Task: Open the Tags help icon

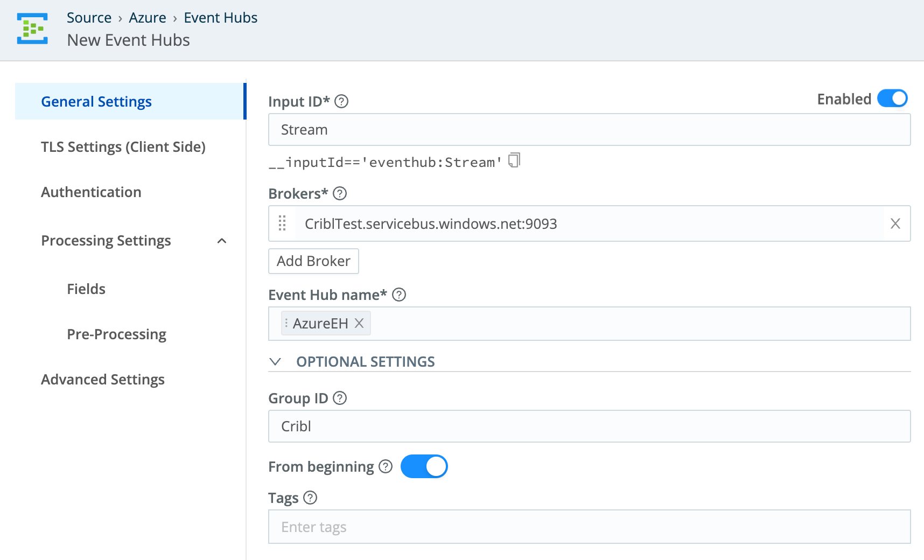Action: coord(310,498)
